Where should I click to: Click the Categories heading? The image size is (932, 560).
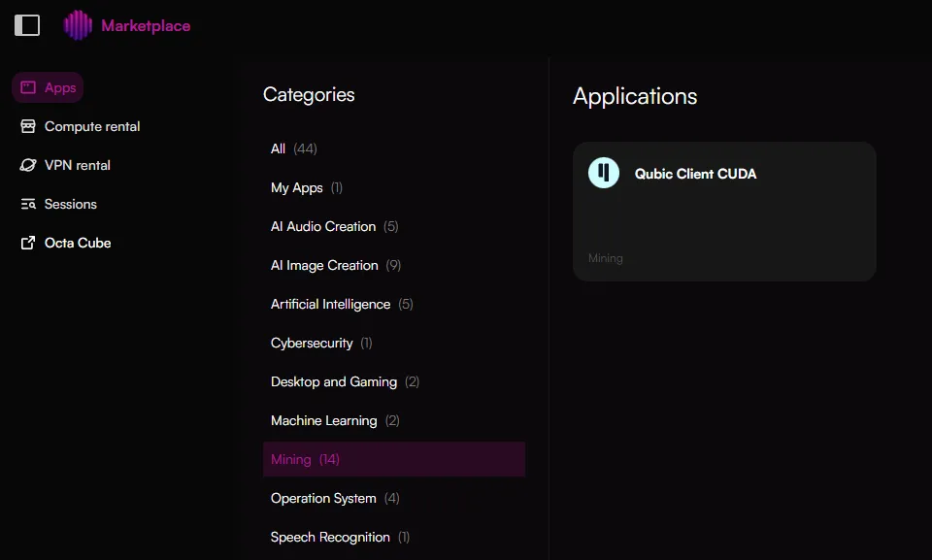tap(309, 94)
